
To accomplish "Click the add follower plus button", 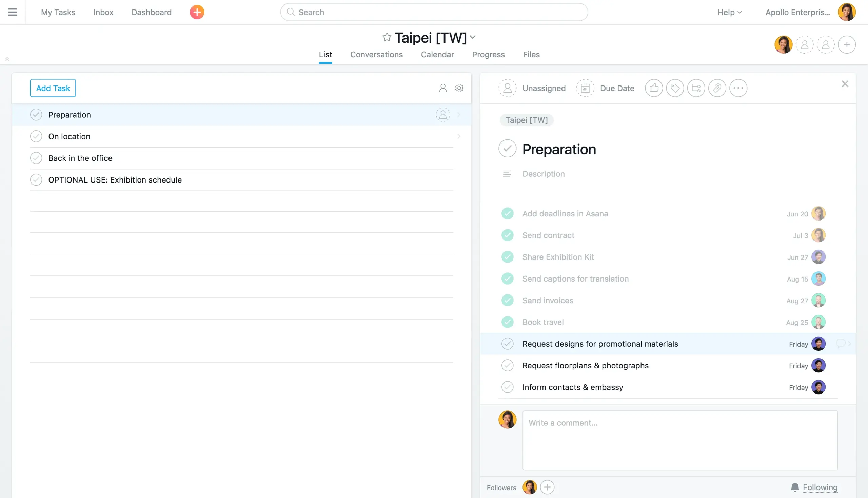I will tap(547, 487).
